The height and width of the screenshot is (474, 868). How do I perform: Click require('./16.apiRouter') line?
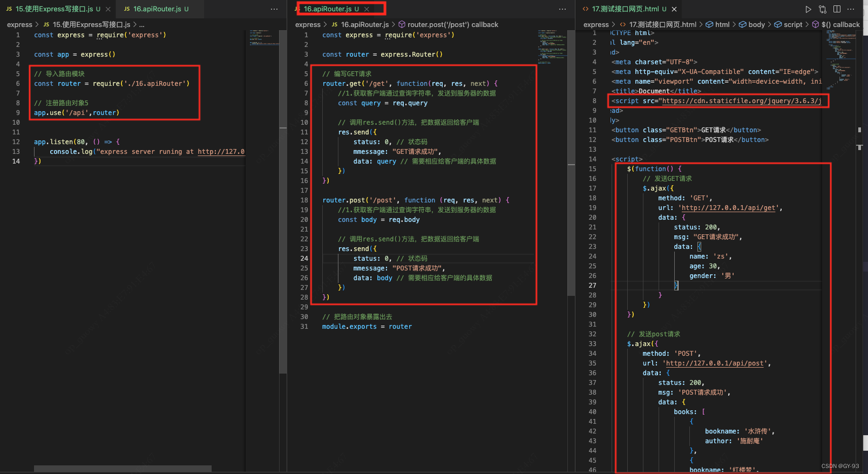(112, 84)
